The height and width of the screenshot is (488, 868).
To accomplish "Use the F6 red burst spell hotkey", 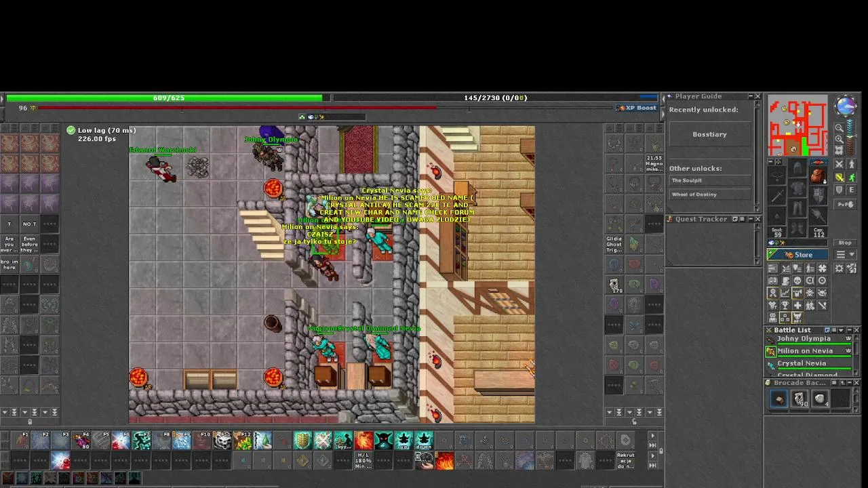I will [121, 441].
